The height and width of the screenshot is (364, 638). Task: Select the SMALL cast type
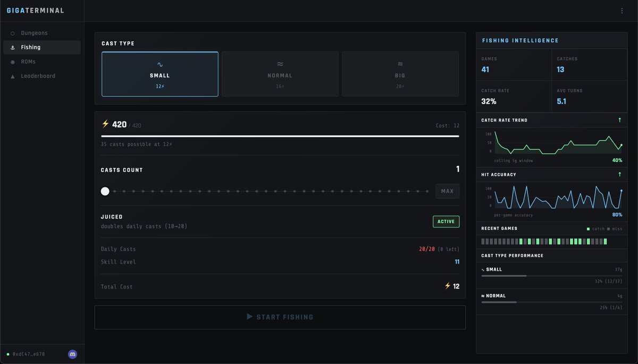(160, 74)
